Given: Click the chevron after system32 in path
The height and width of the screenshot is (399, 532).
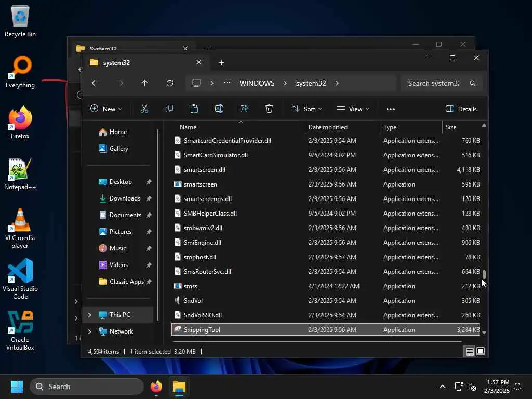Looking at the screenshot, I should pos(337,83).
